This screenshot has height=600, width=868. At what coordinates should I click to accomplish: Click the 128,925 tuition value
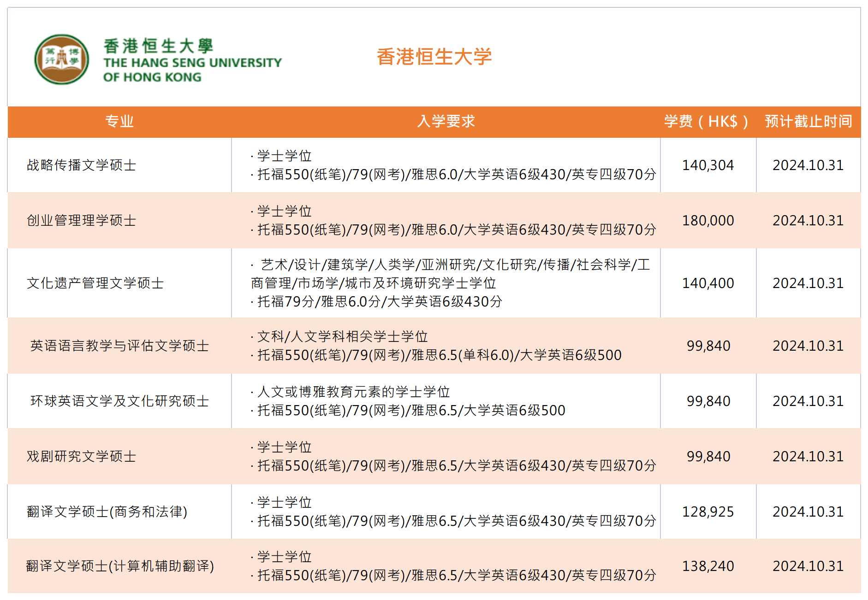pyautogui.click(x=708, y=512)
